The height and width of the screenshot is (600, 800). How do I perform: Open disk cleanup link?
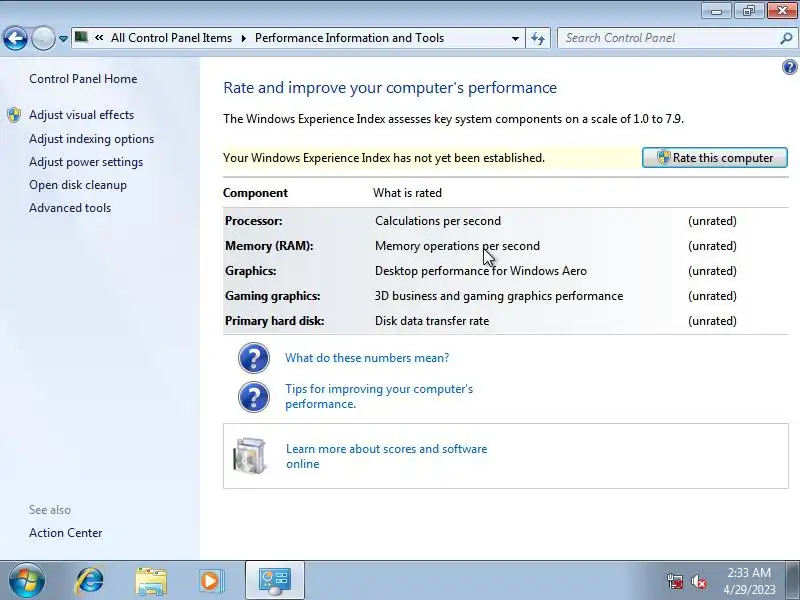78,185
